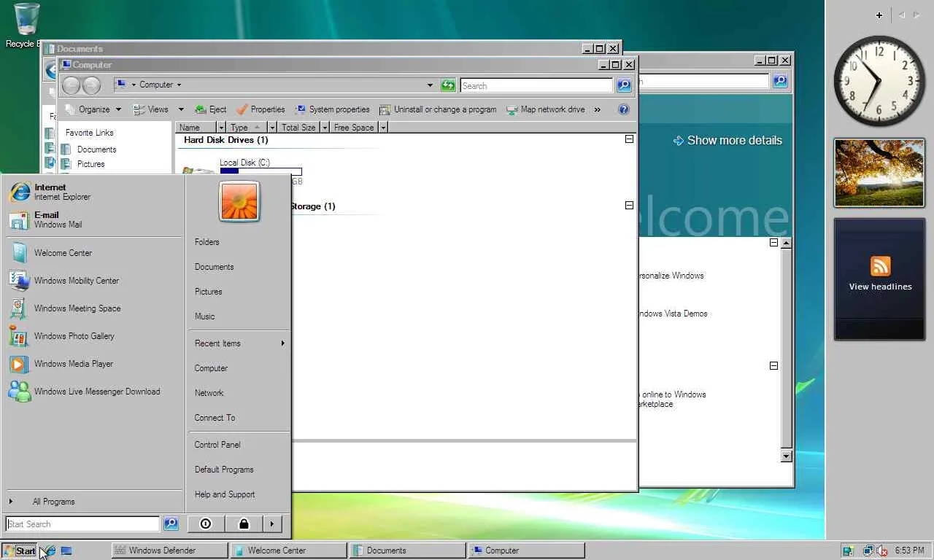The image size is (934, 560).
Task: Open the Total Size column dropdown arrow
Action: pyautogui.click(x=325, y=128)
